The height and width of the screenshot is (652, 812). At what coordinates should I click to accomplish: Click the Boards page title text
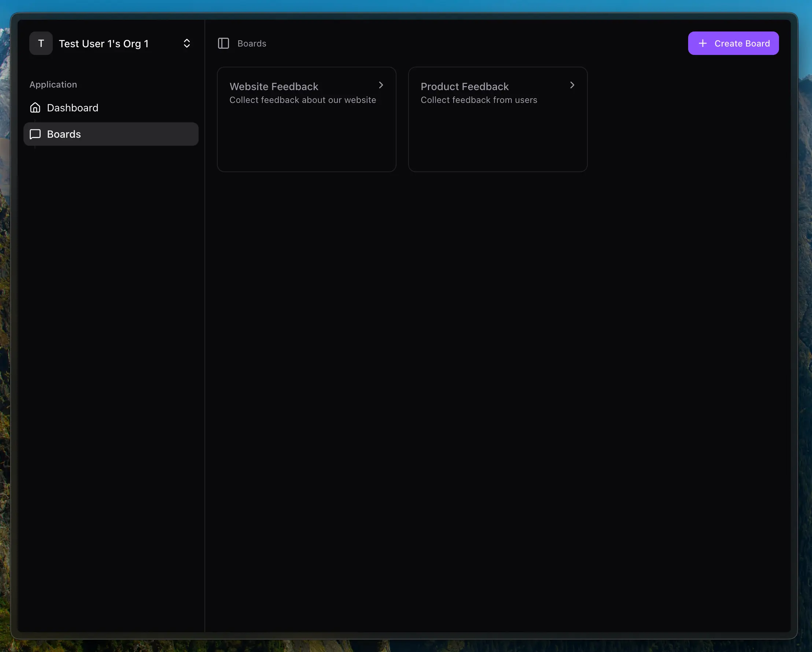pos(252,43)
